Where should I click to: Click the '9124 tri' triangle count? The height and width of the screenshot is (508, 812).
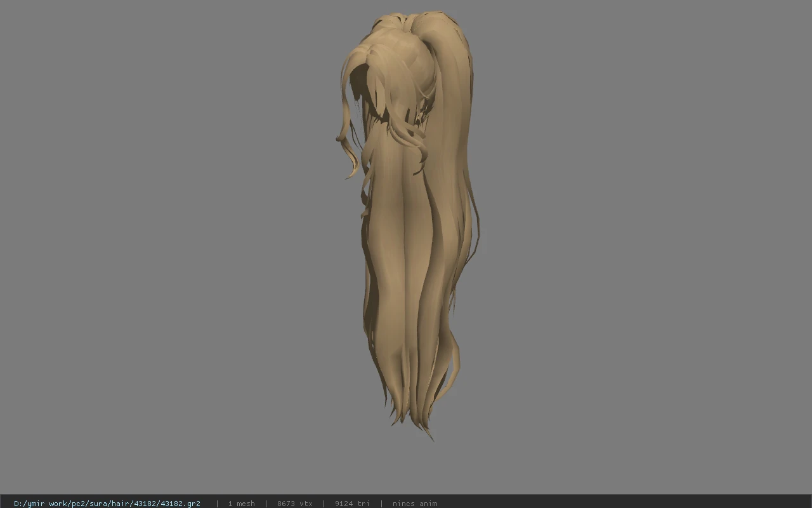coord(352,504)
